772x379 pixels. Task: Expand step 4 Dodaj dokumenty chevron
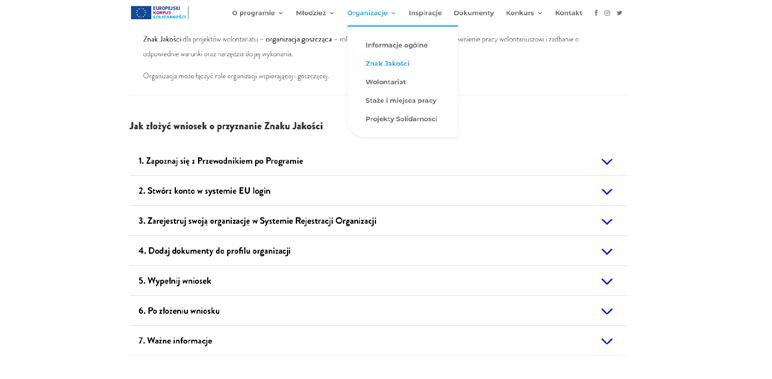pyautogui.click(x=607, y=252)
